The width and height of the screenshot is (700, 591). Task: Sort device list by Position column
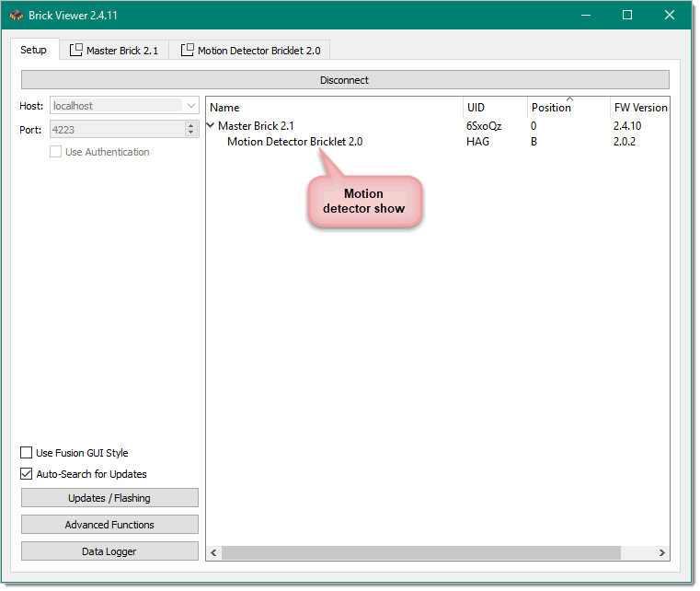point(551,108)
